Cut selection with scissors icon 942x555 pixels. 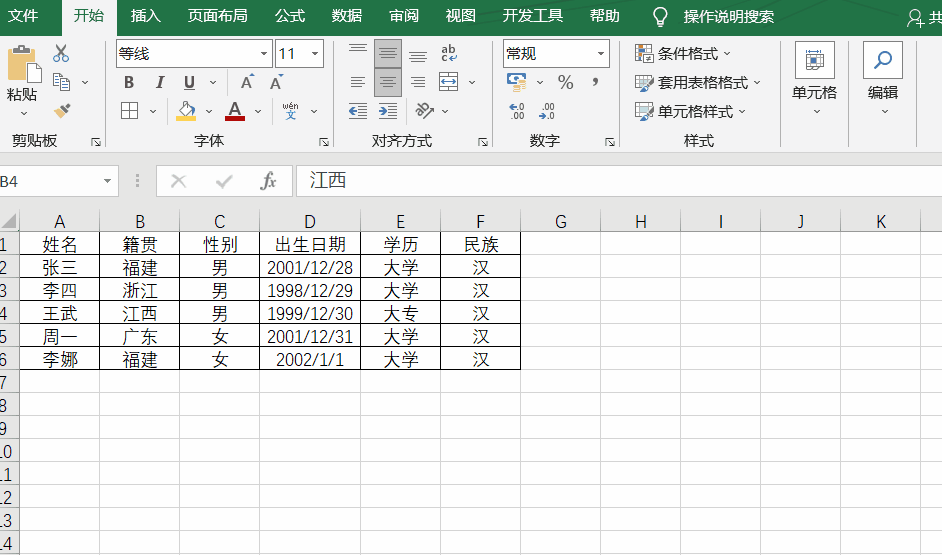pyautogui.click(x=61, y=53)
